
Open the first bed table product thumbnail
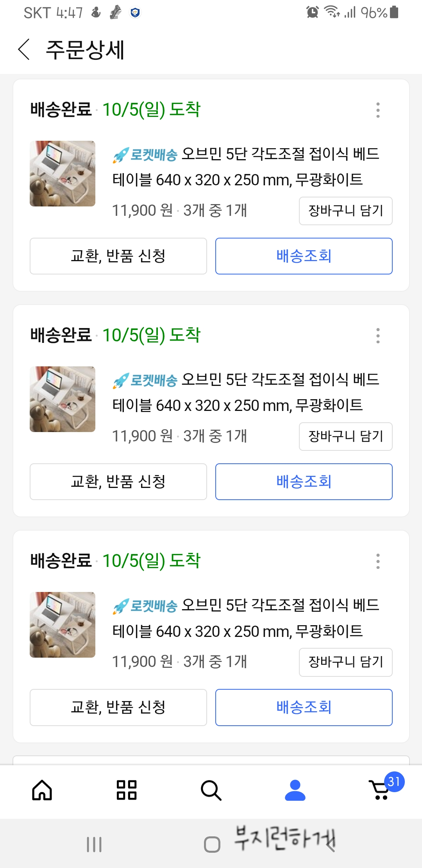click(63, 174)
